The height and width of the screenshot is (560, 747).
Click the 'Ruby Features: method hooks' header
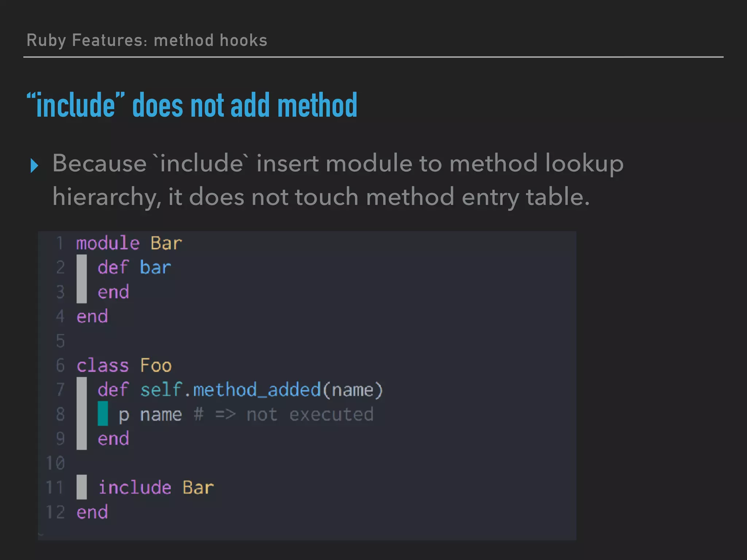tap(147, 40)
